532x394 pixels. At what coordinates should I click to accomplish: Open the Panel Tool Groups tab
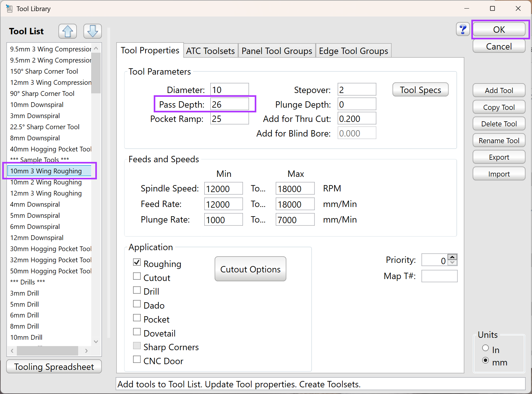click(277, 51)
